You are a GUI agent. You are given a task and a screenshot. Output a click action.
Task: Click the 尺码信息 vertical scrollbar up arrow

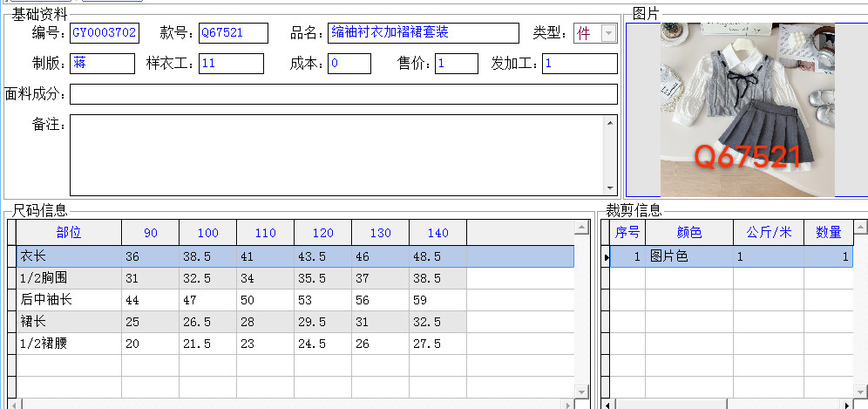pos(581,227)
